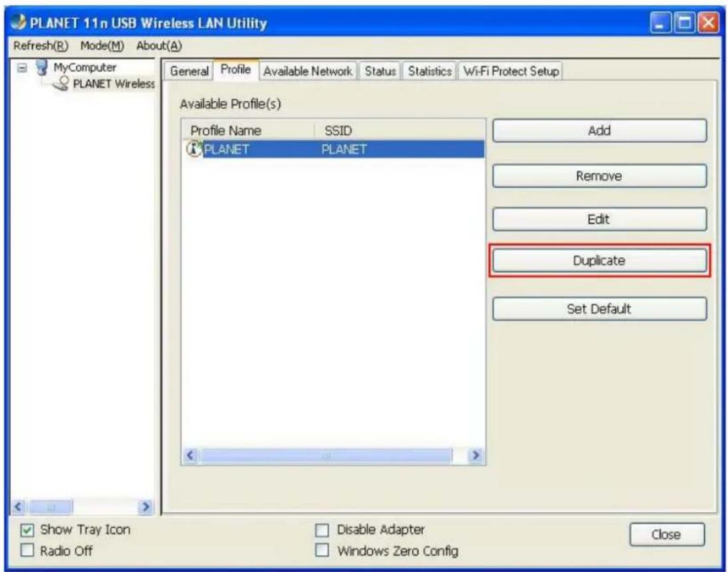Select the MyComputer tree item label
Screen dimensions: 728x572
85,68
